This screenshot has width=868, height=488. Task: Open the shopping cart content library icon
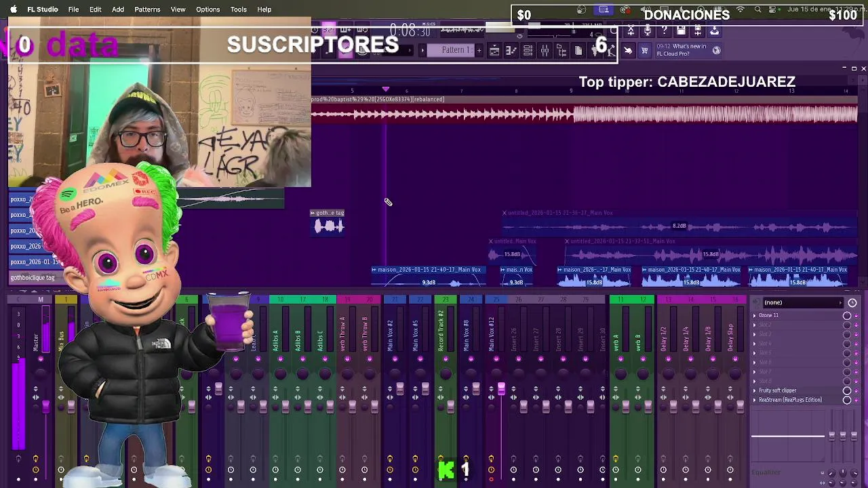tap(644, 50)
